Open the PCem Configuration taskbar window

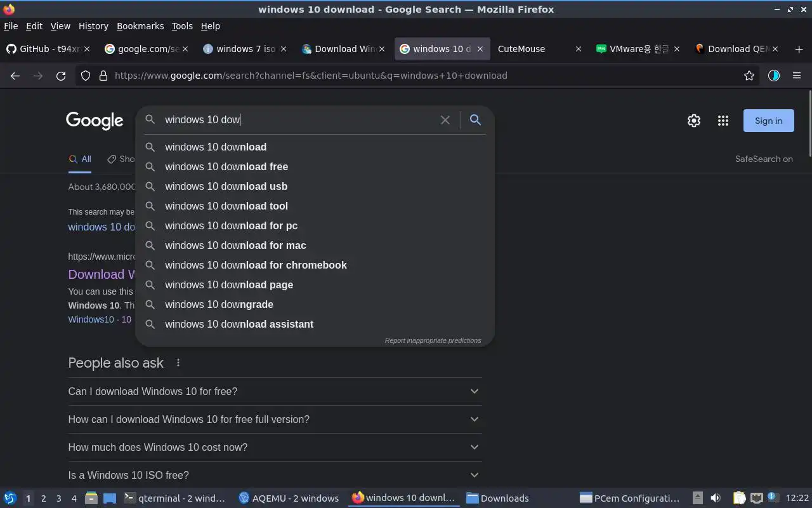[630, 498]
